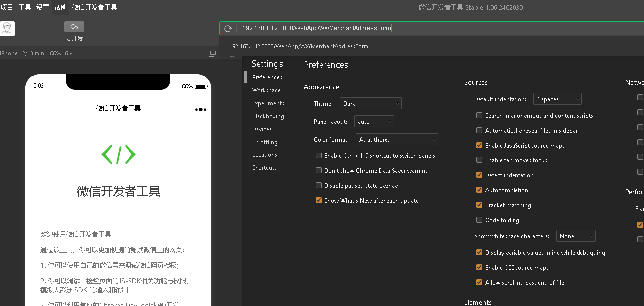Select the Preferences settings tab

point(267,77)
